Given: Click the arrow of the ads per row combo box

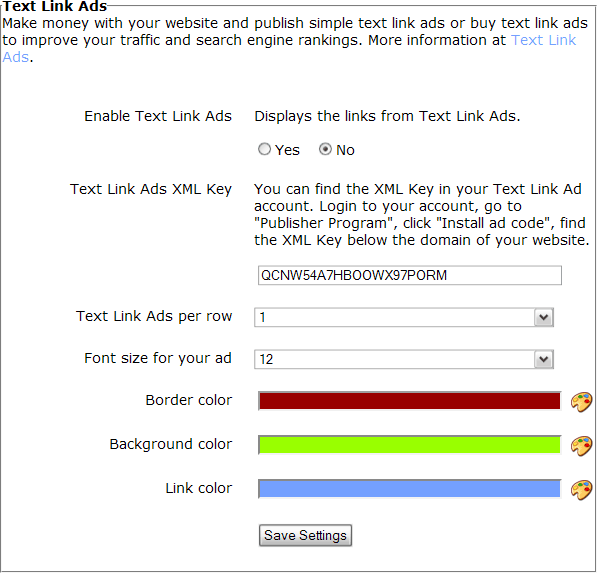Looking at the screenshot, I should 543,317.
